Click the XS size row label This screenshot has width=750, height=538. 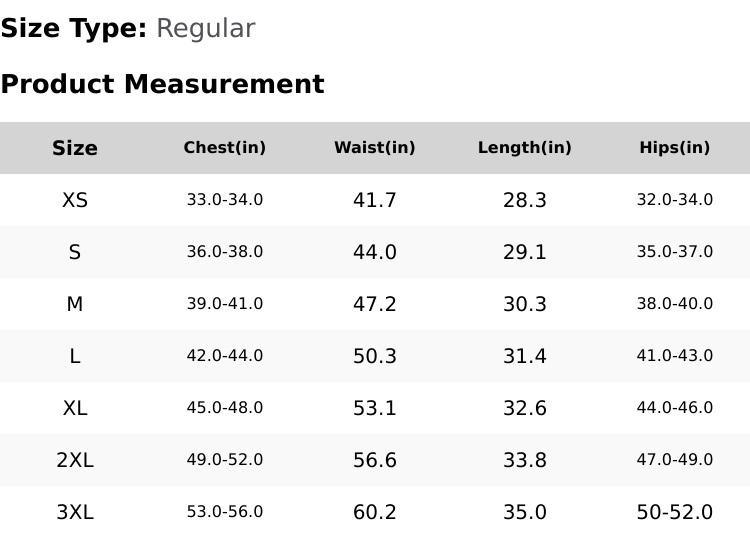coord(75,200)
